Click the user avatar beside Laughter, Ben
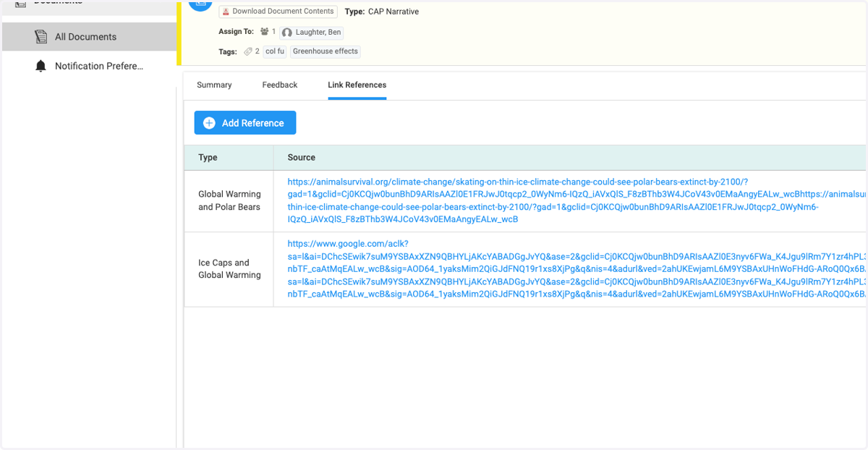 (287, 33)
